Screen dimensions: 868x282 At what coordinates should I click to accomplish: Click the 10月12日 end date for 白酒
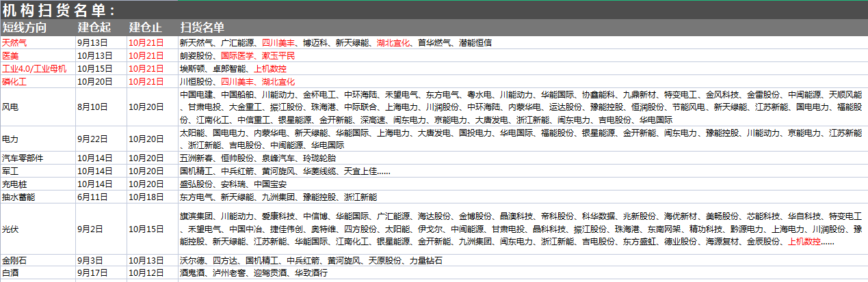pos(152,274)
